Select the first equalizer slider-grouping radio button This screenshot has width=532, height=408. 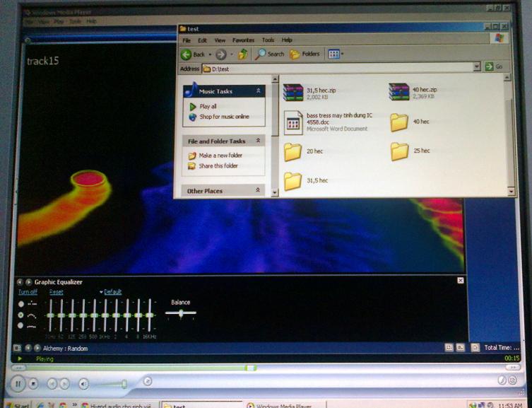21,304
